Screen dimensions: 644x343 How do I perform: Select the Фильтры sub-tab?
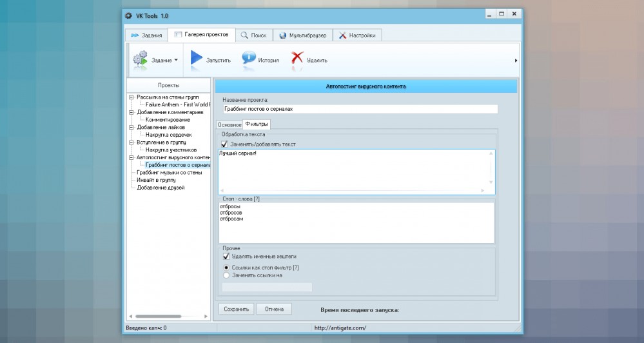(257, 124)
